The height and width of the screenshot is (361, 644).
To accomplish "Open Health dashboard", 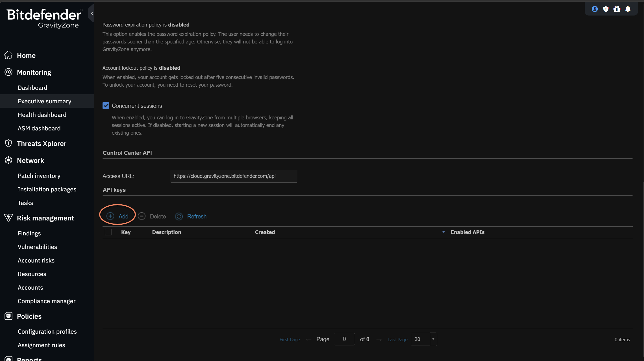I will 42,115.
